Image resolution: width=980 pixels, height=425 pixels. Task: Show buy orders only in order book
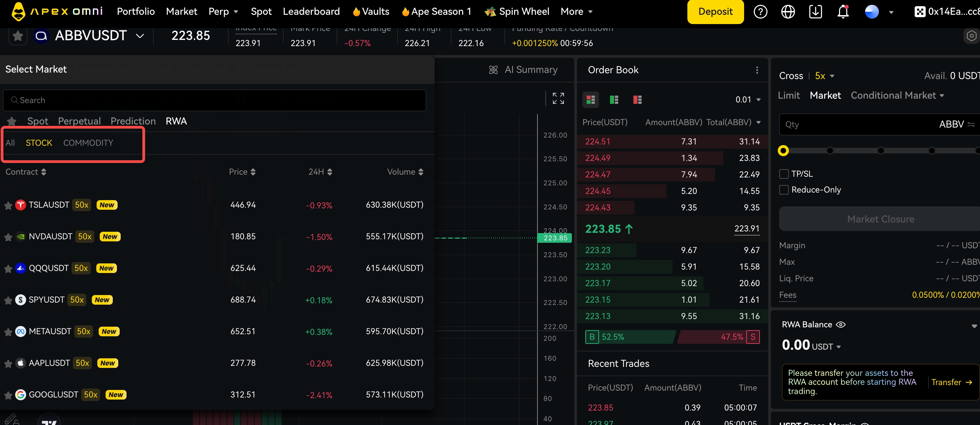point(614,100)
